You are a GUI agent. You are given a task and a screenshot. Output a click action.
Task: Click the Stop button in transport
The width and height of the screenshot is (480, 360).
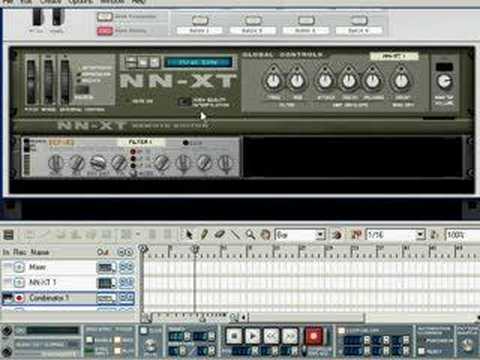coord(234,336)
